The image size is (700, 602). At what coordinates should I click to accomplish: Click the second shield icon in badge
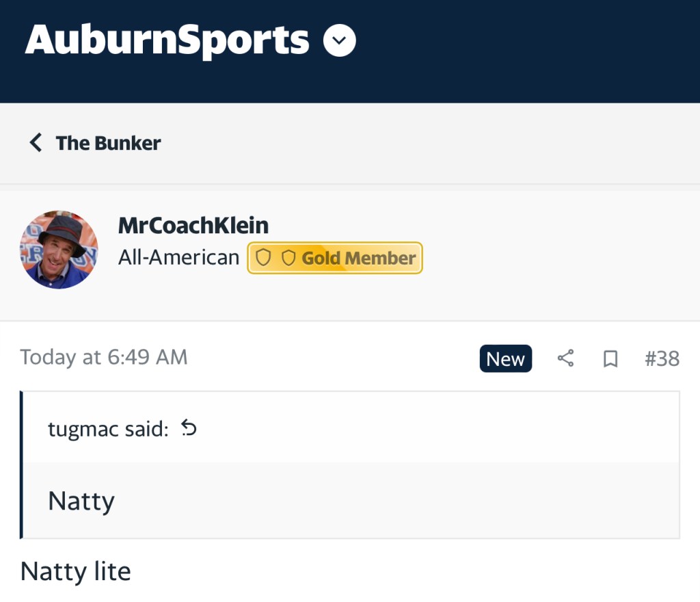[288, 258]
